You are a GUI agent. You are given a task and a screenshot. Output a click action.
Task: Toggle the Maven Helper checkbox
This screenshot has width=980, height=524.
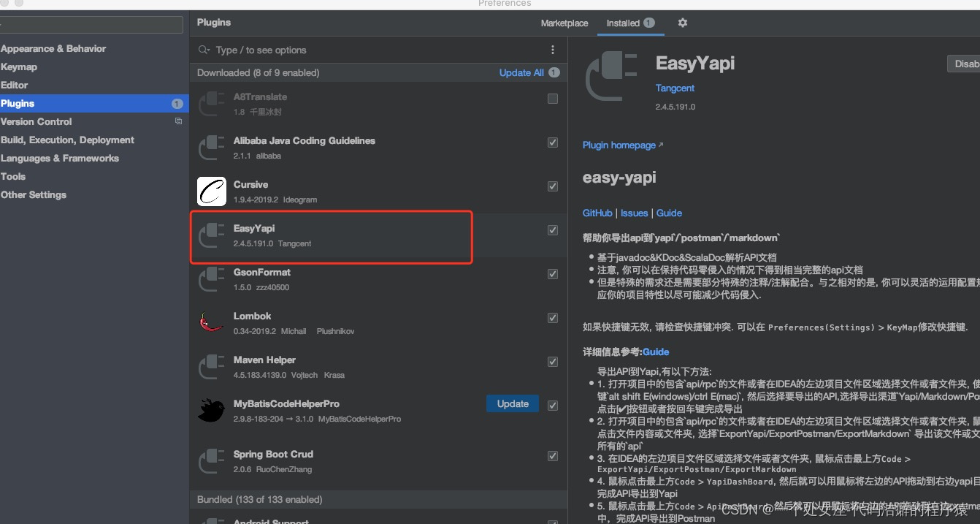tap(553, 361)
